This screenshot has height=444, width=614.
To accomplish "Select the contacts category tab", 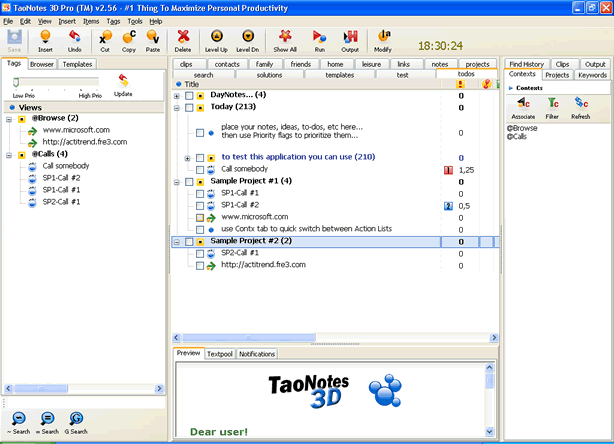I will point(227,64).
